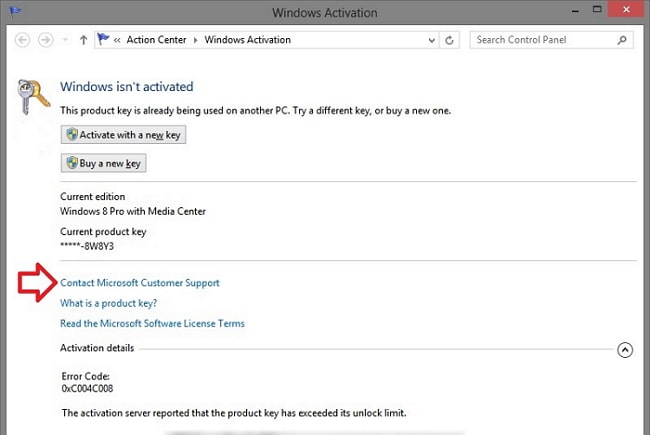Viewport: 650px width, 435px height.
Task: Select Windows Activation breadcrumb
Action: pos(248,40)
